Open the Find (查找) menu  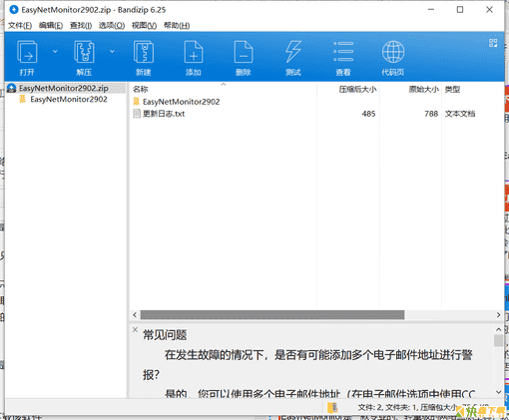point(81,25)
